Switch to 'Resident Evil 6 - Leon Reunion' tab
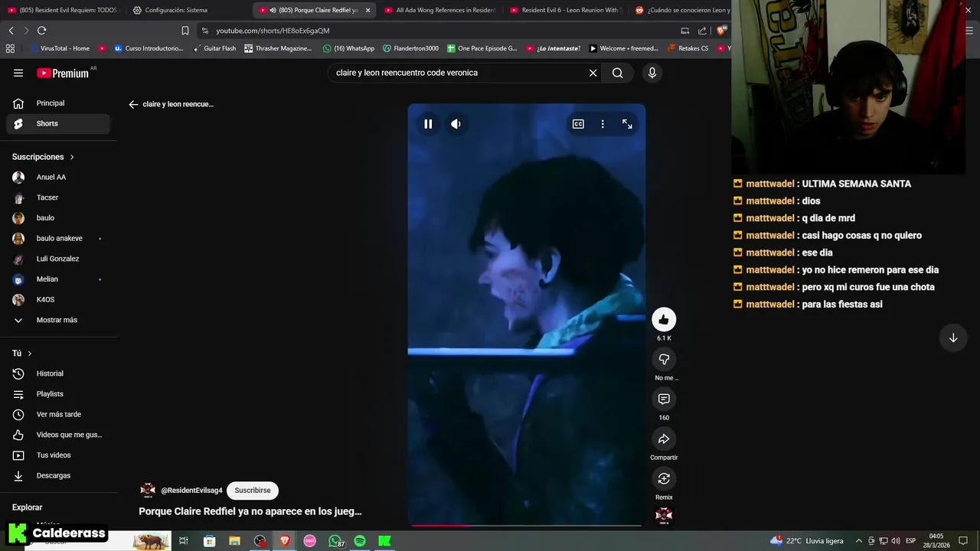The image size is (980, 551). tap(566, 10)
